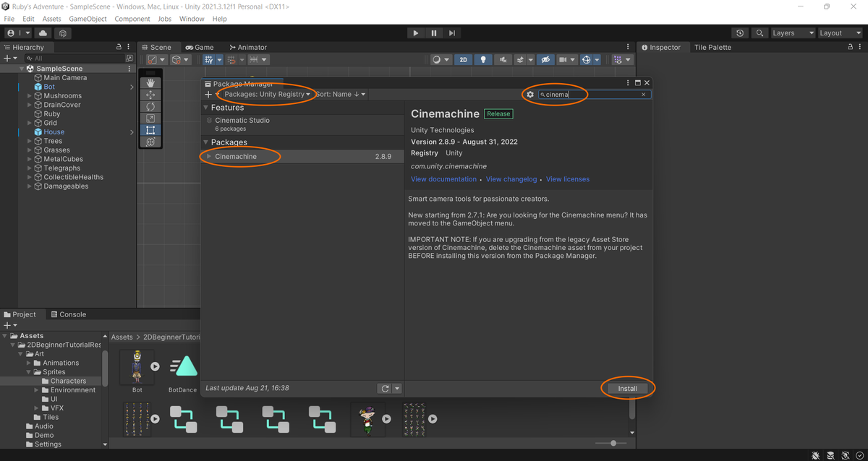868x461 pixels.
Task: Toggle scene lighting bulb
Action: click(x=483, y=60)
